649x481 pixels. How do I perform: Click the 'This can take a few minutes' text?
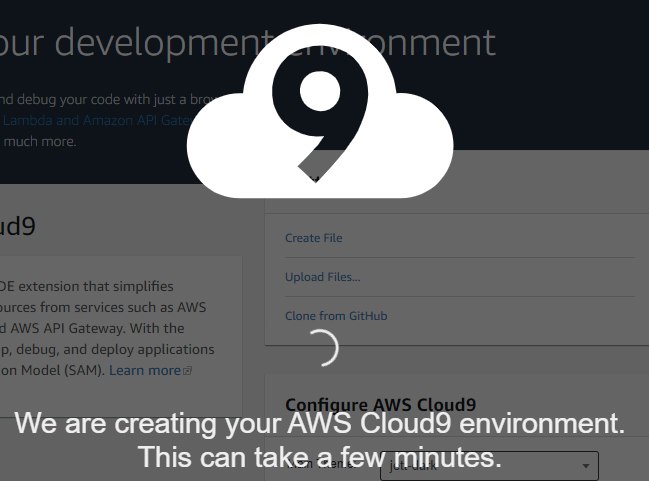click(x=320, y=458)
